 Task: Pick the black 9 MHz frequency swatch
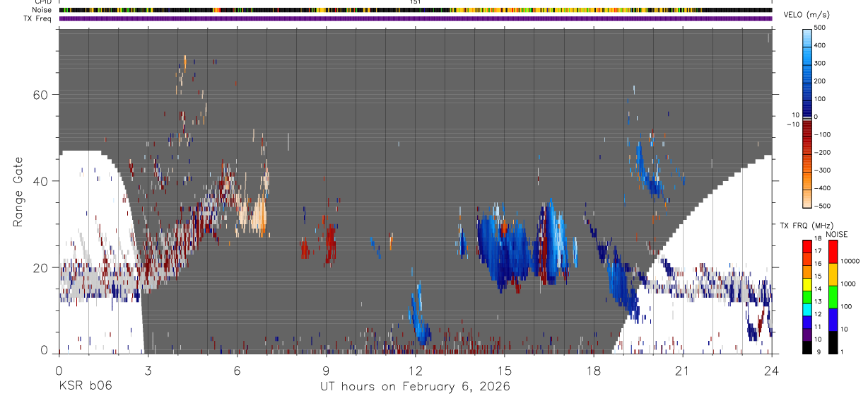coord(807,347)
